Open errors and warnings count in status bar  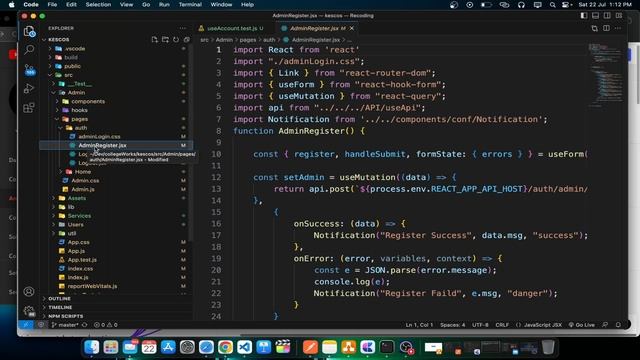[x=106, y=325]
